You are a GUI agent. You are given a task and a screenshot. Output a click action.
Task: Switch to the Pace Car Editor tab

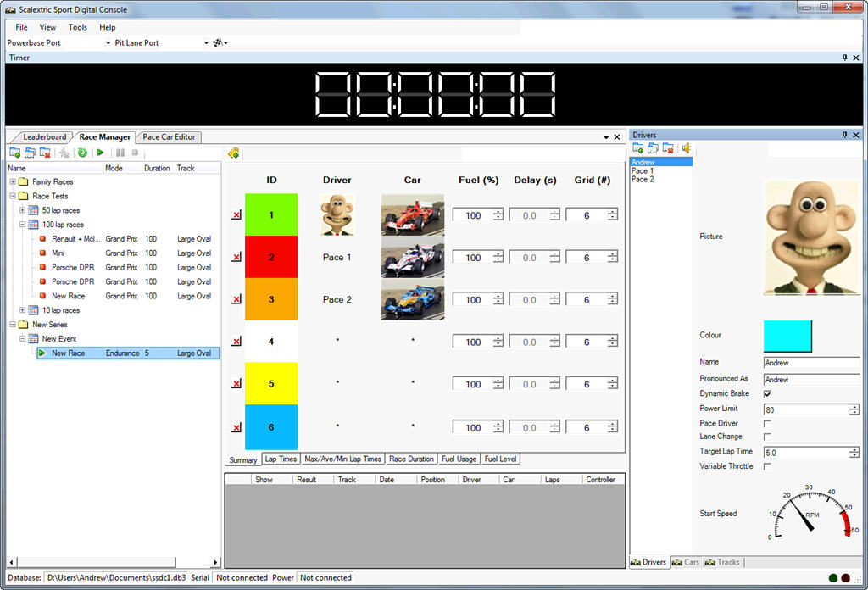tap(169, 137)
